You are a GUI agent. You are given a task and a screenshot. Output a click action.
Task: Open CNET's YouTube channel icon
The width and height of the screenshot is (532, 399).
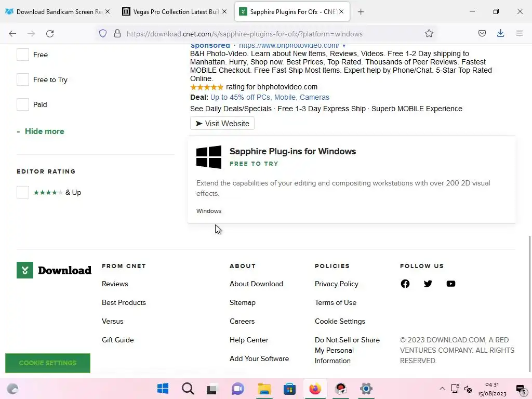pos(450,284)
